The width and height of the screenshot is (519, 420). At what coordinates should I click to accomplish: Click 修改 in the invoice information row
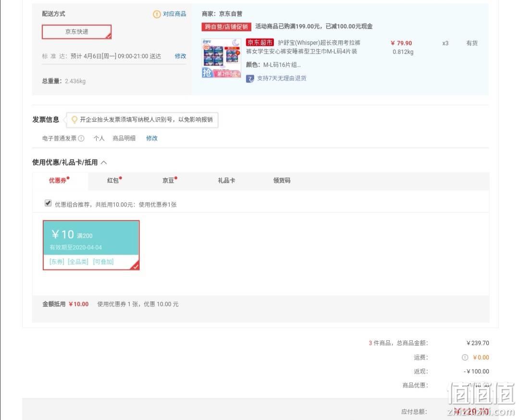[x=152, y=138]
